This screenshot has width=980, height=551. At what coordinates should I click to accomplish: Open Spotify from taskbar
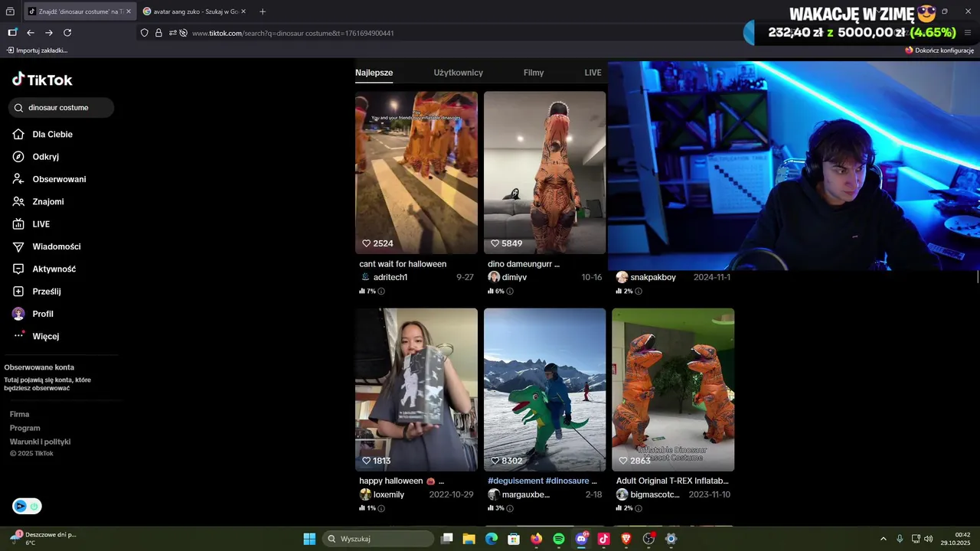(559, 539)
